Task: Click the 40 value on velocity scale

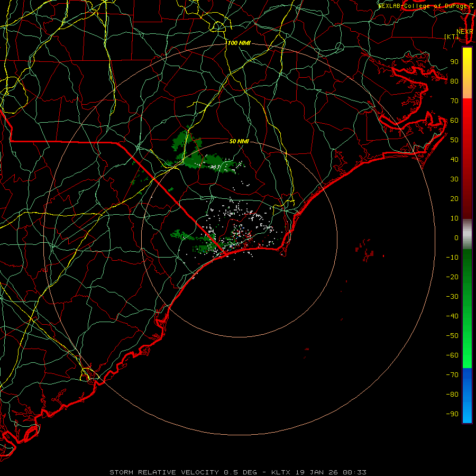Action: [454, 160]
